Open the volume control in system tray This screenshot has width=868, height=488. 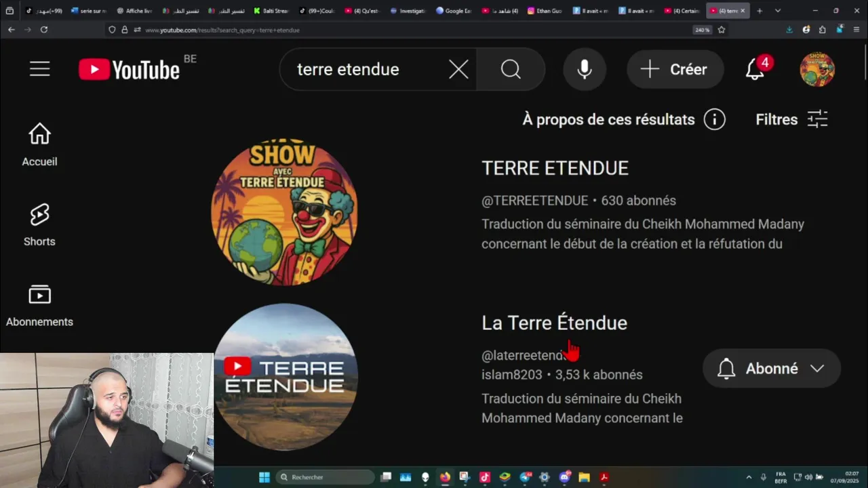pos(808,477)
